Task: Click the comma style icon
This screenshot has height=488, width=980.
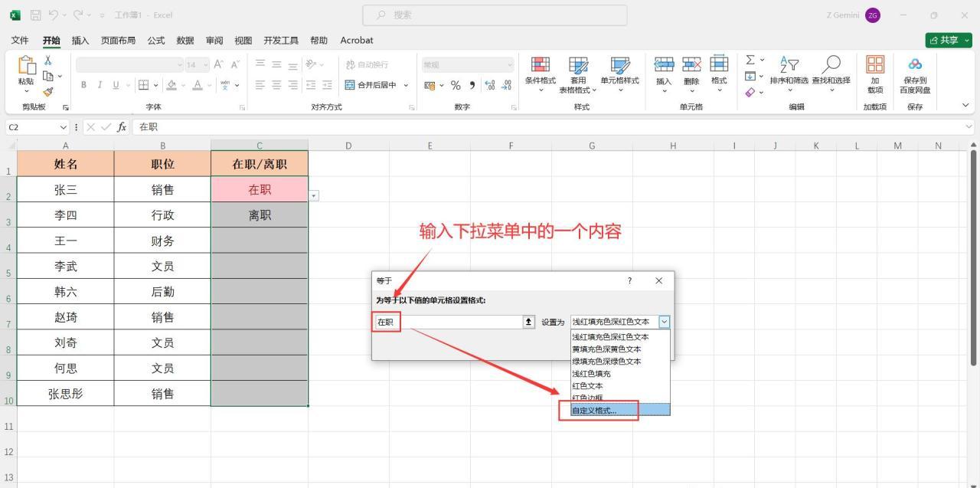Action: click(x=472, y=85)
